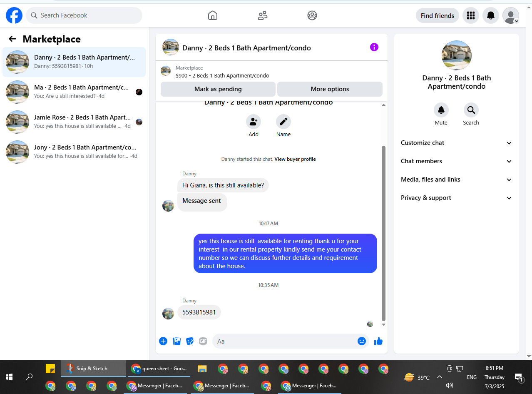The image size is (532, 394).
Task: Click the chat header title Danny · 2 Beds
Action: (x=246, y=48)
